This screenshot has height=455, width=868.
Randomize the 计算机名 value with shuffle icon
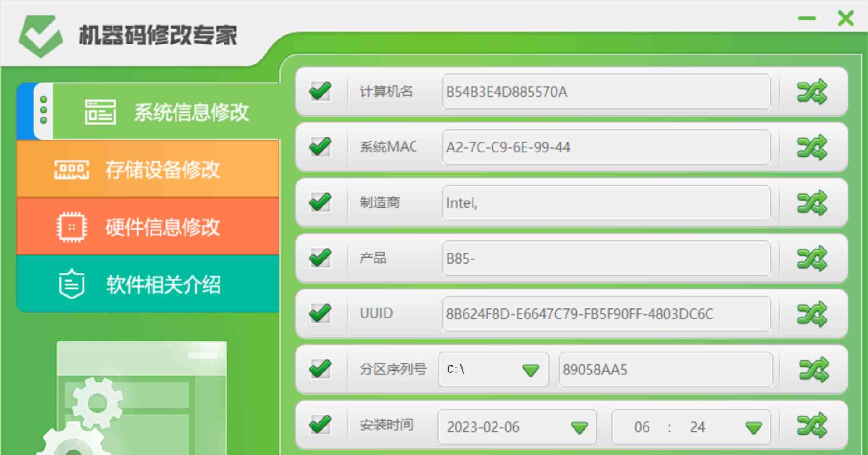point(812,92)
